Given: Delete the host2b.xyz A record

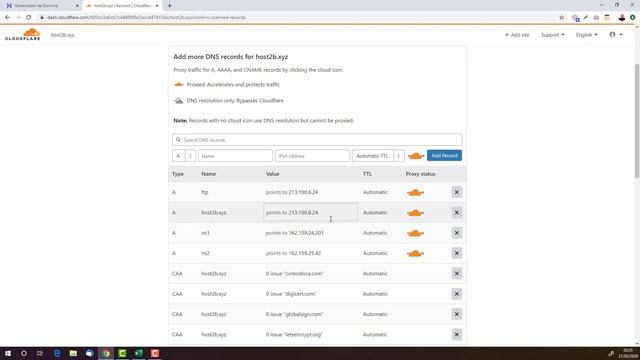Looking at the screenshot, I should point(457,212).
